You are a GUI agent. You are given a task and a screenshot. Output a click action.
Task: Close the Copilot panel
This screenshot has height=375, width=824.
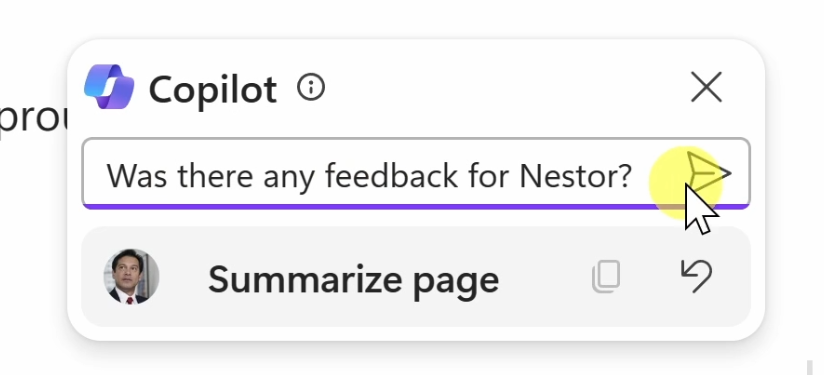pos(706,87)
